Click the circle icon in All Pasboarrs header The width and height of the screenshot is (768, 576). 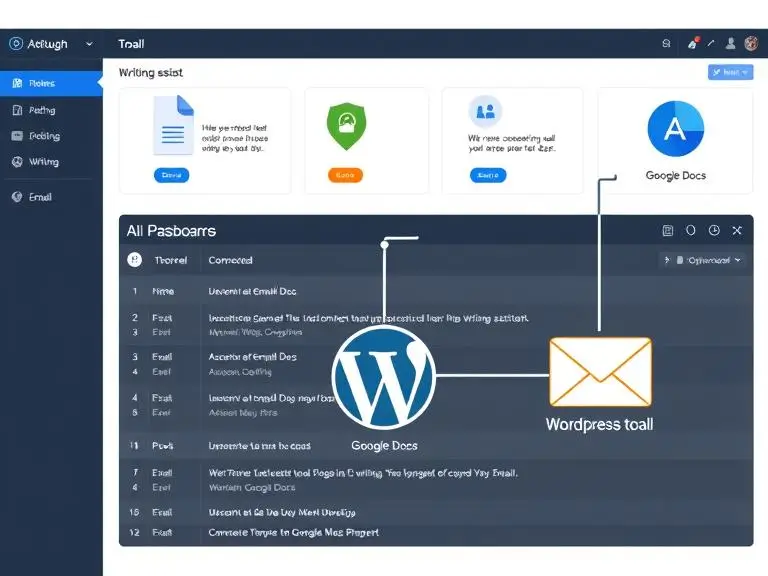coord(691,230)
